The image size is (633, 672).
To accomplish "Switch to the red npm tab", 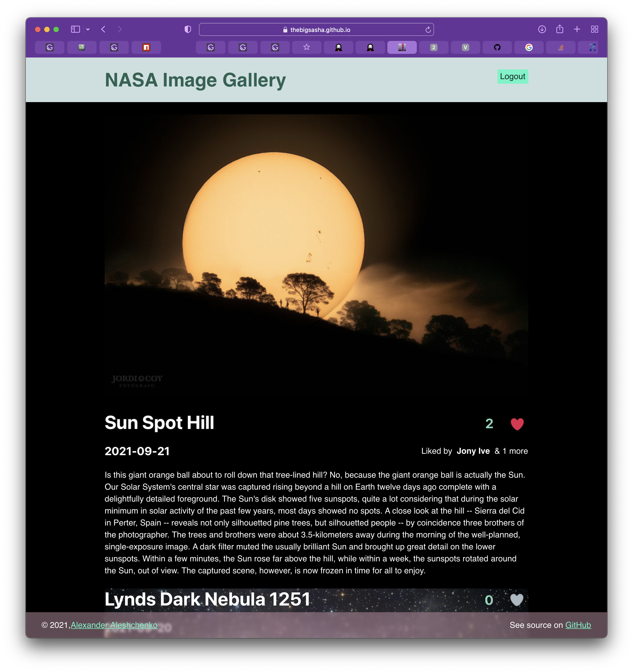I will (x=146, y=47).
